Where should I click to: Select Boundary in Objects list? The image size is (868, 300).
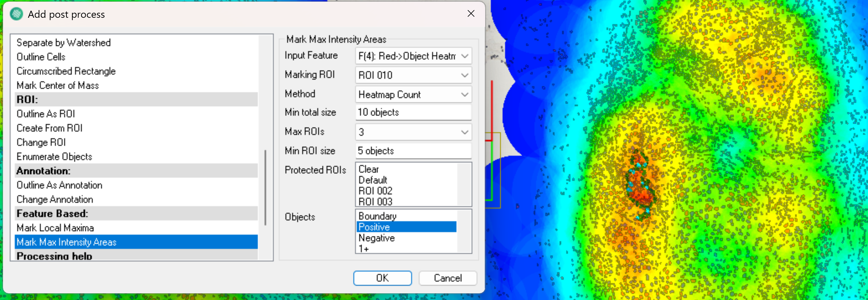pos(407,216)
